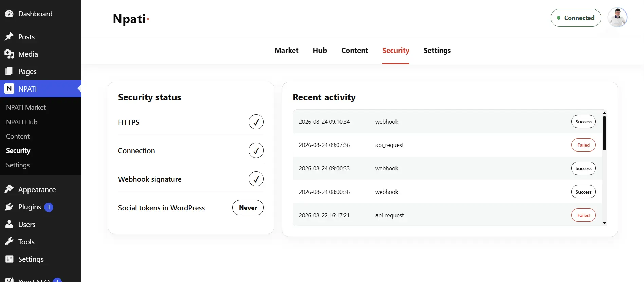
Task: Click the Users person icon
Action: click(9, 224)
